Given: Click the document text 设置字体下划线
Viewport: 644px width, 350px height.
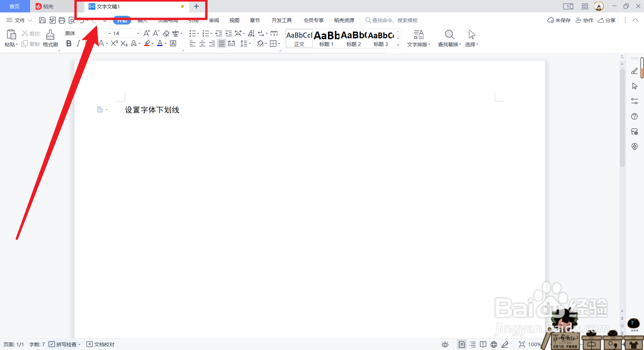Looking at the screenshot, I should [x=152, y=110].
